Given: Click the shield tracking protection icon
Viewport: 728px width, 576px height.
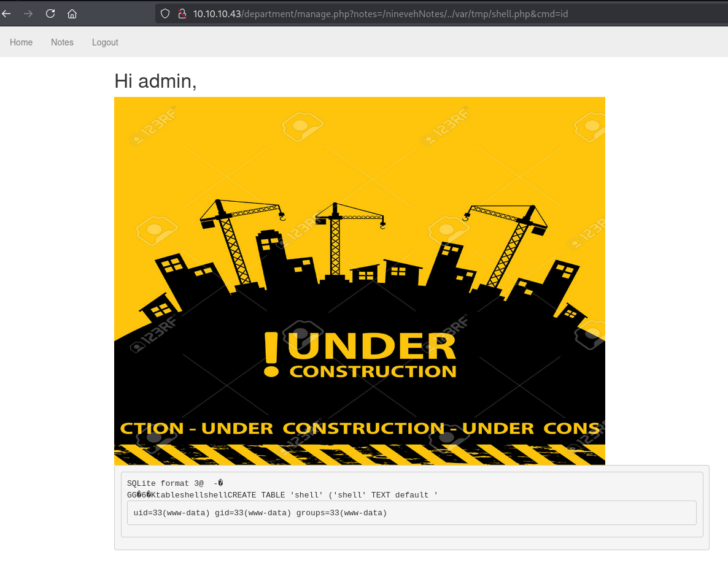Looking at the screenshot, I should point(165,14).
